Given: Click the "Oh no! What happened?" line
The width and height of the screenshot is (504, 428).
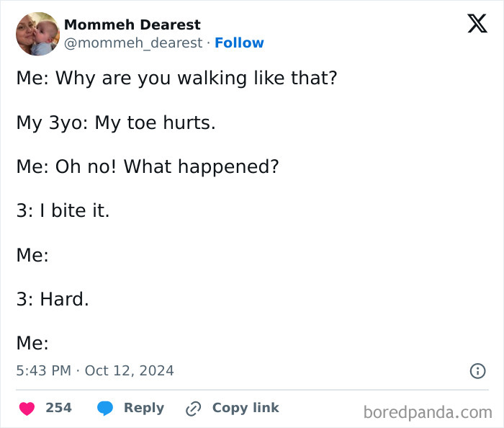Looking at the screenshot, I should [x=148, y=166].
